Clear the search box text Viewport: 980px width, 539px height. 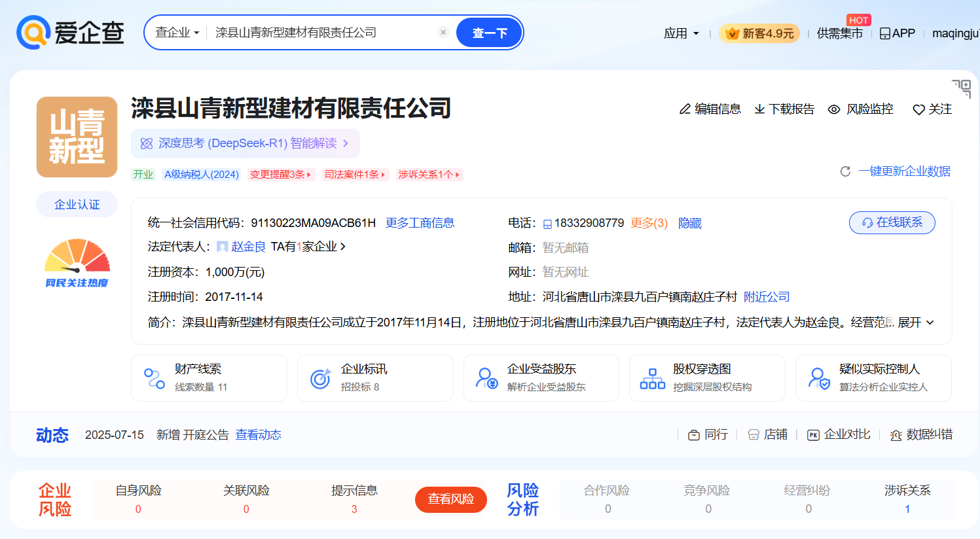[443, 32]
